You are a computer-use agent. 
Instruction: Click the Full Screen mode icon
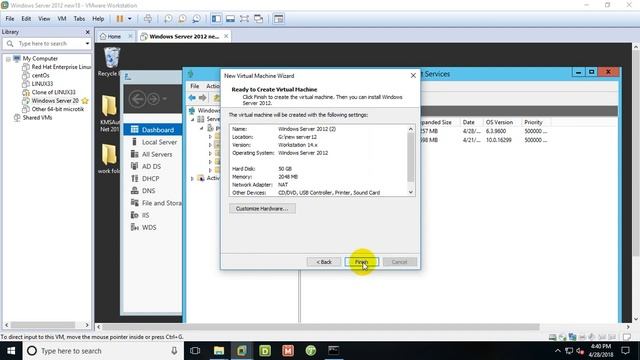click(244, 19)
